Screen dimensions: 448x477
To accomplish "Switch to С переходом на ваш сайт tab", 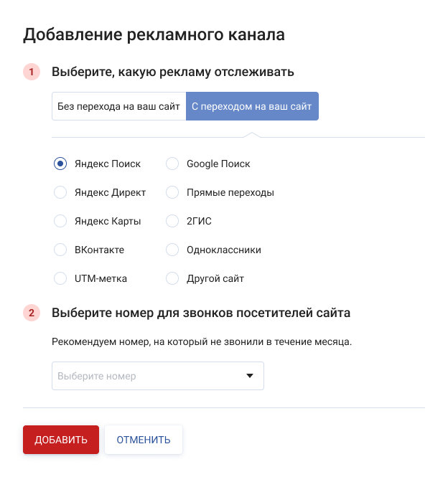I will point(252,106).
